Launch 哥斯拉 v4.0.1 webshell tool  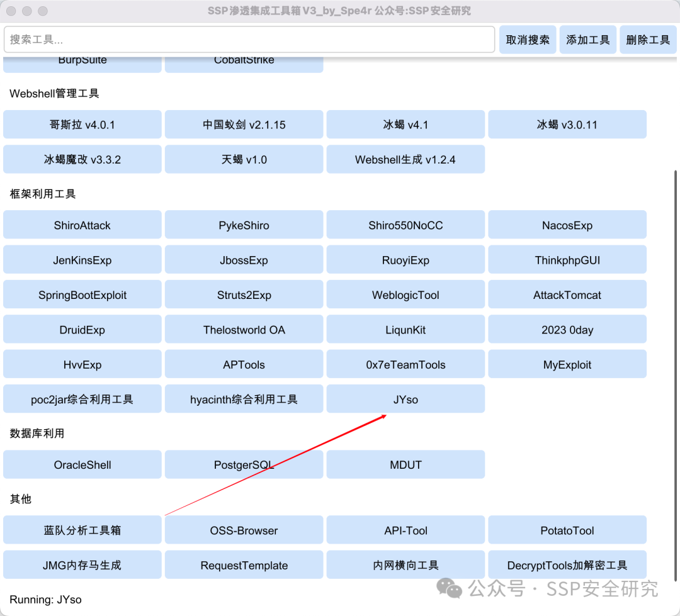[x=82, y=125]
